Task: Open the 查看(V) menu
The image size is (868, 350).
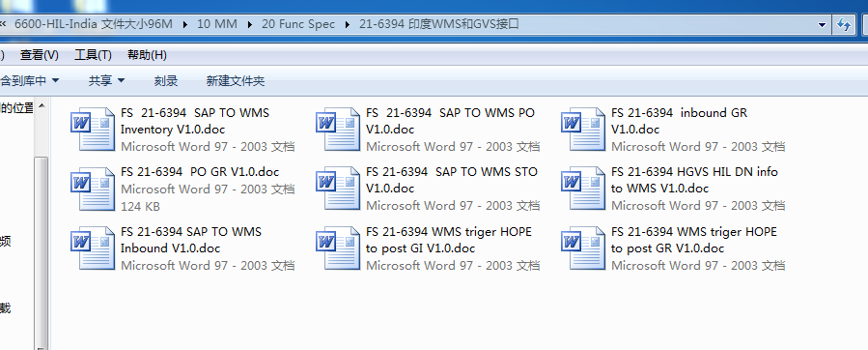Action: [x=40, y=55]
